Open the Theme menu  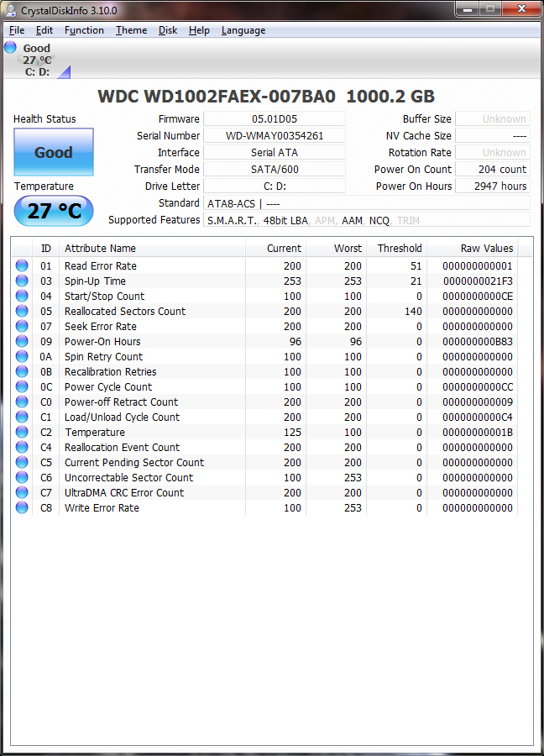131,30
